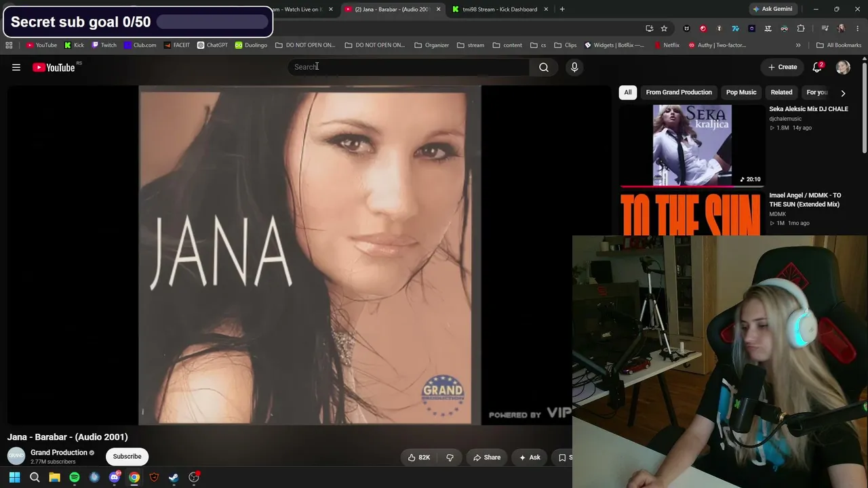Screen dimensions: 868x488
Task: Open the Grand Production channel name link
Action: tap(59, 453)
